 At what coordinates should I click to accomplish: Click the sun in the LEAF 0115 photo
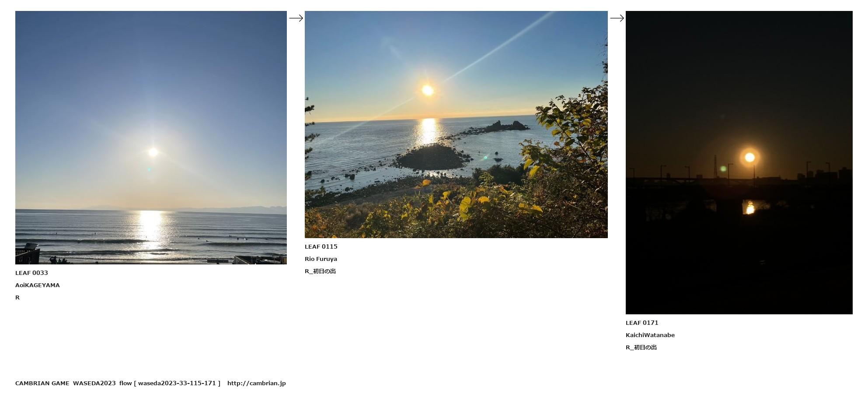428,90
